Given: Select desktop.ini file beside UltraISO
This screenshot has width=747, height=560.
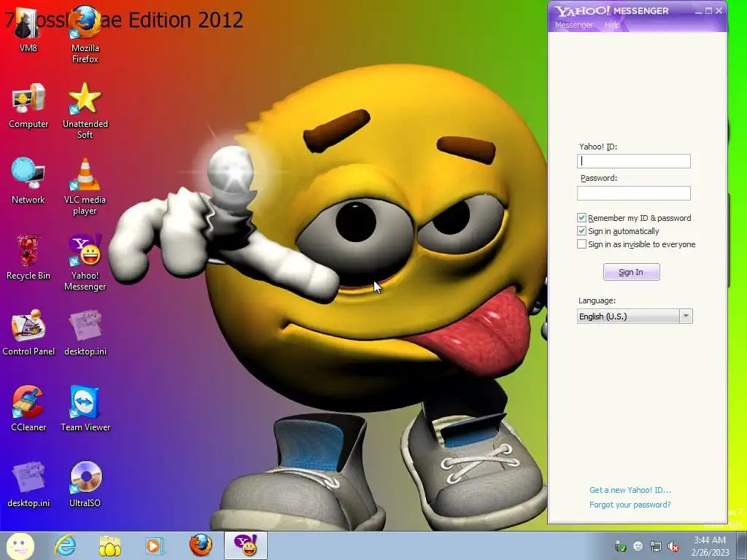Looking at the screenshot, I should (28, 484).
